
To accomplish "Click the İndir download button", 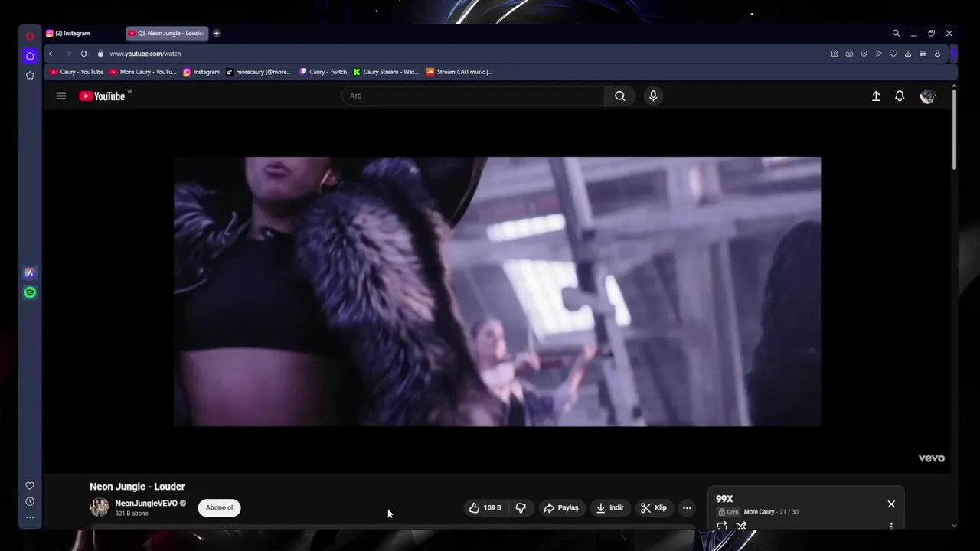I will [610, 507].
